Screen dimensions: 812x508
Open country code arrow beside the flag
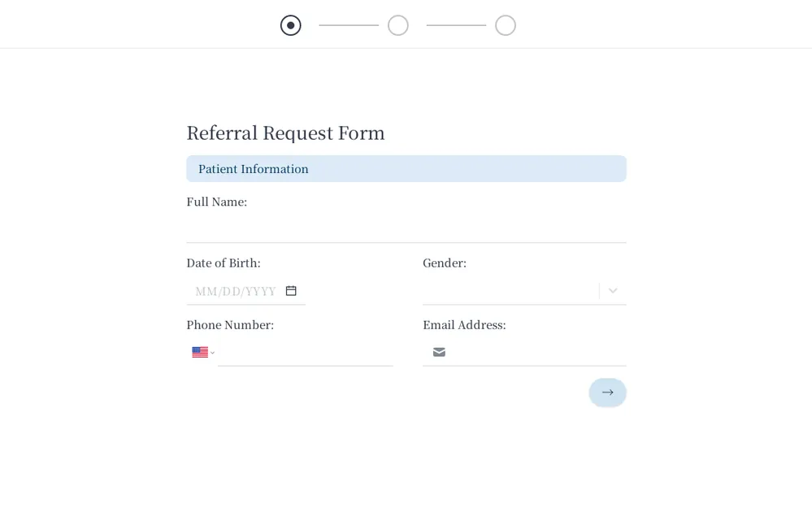pyautogui.click(x=213, y=353)
